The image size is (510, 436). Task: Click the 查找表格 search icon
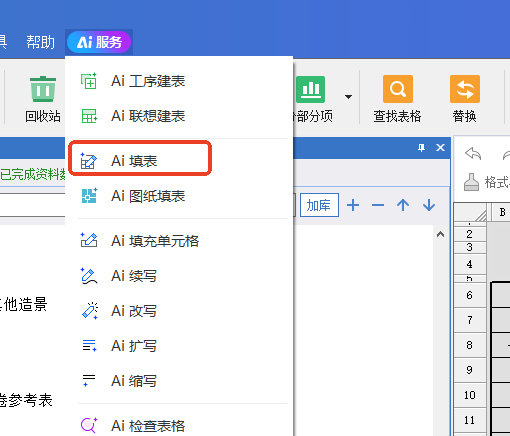(398, 89)
